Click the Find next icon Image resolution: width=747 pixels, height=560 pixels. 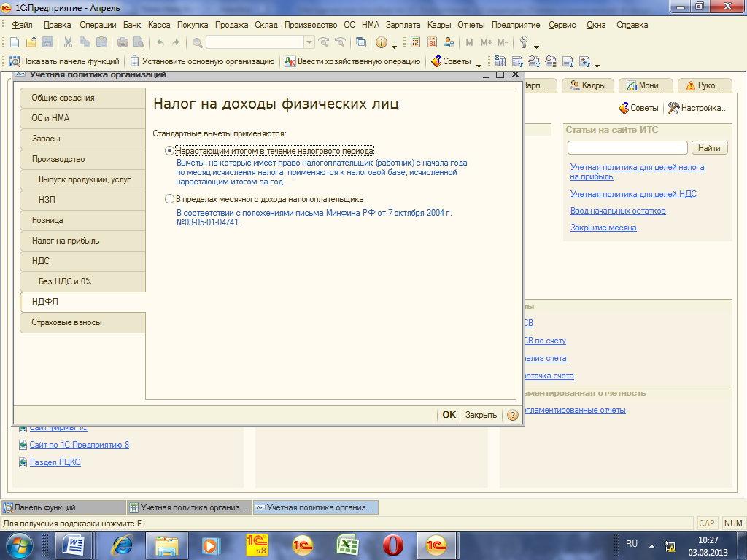(x=323, y=42)
